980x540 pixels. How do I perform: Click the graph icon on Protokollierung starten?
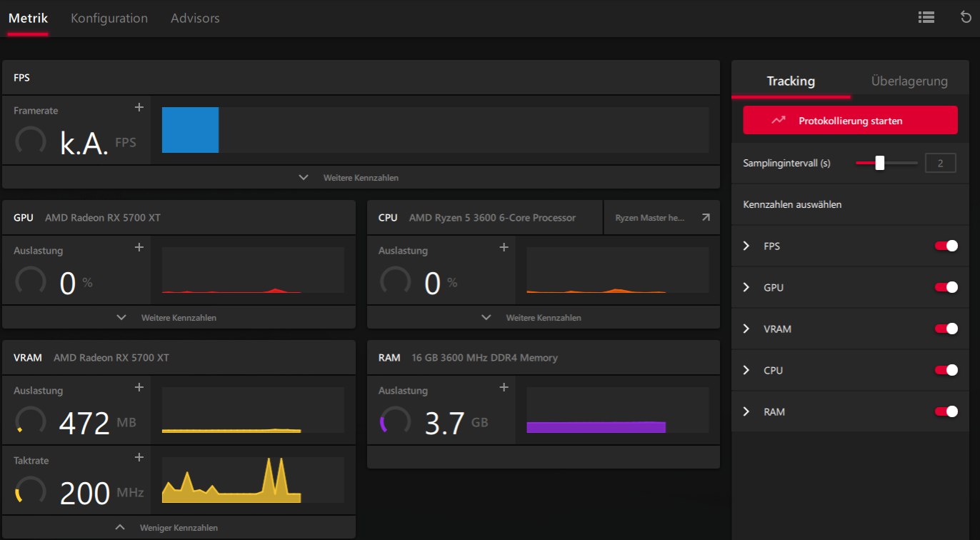coord(779,121)
